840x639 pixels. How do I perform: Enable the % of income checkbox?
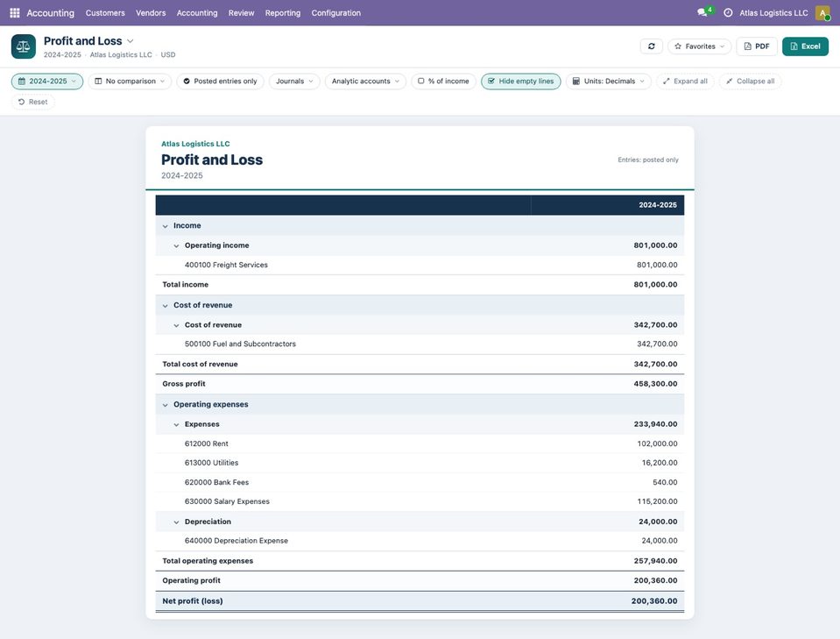click(421, 81)
